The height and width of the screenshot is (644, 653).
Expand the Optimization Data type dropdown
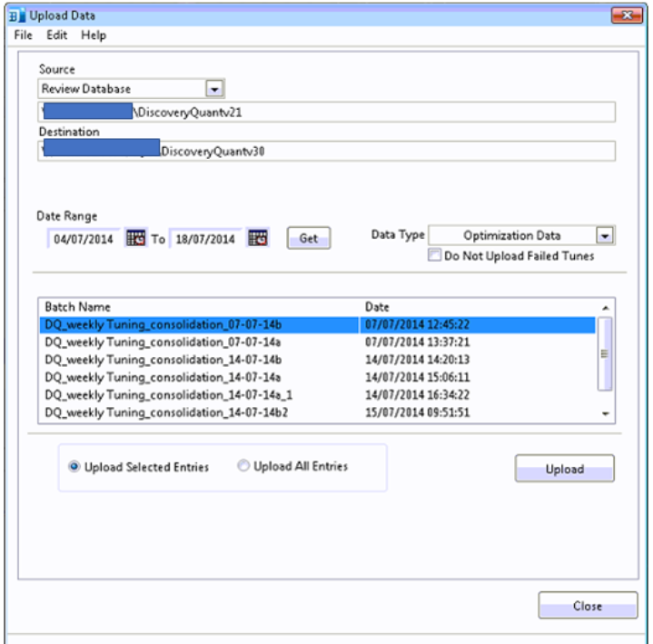(x=605, y=236)
